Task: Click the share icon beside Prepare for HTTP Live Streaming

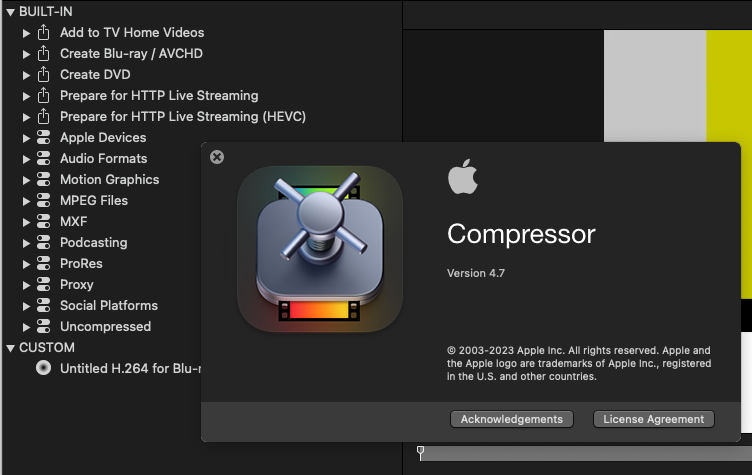Action: [43, 95]
